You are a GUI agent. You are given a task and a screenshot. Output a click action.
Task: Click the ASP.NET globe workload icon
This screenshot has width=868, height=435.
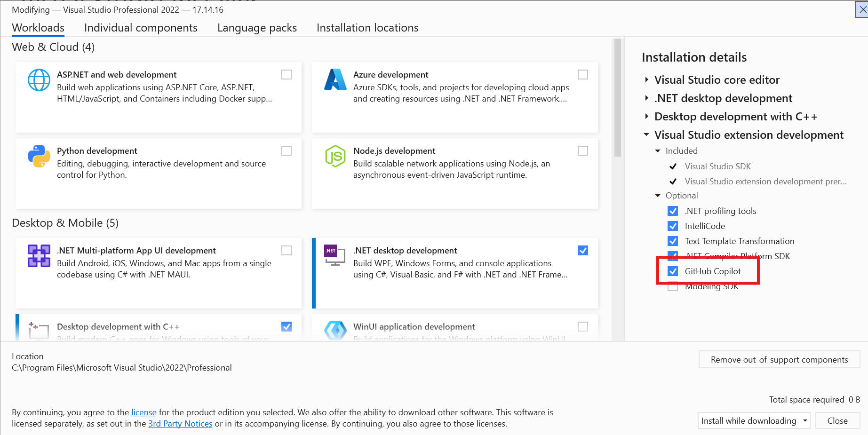pyautogui.click(x=39, y=80)
